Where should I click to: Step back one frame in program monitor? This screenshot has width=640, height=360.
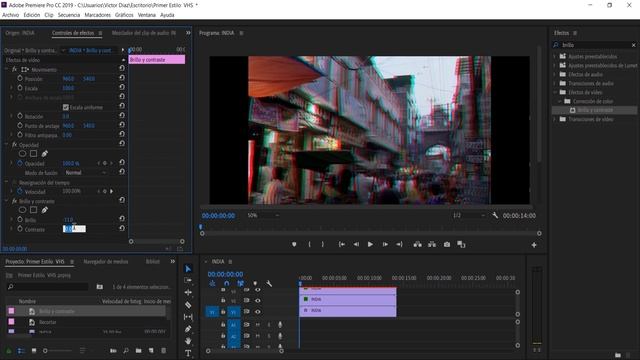(356, 244)
